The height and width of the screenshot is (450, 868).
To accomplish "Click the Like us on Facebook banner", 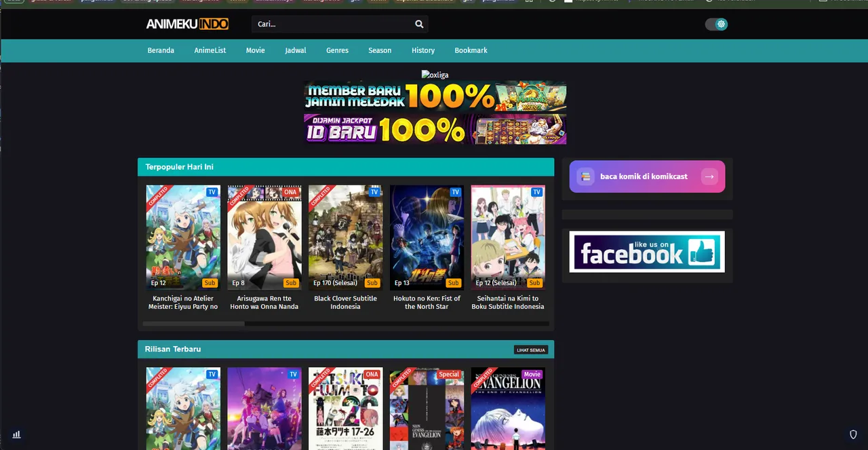I will (647, 252).
